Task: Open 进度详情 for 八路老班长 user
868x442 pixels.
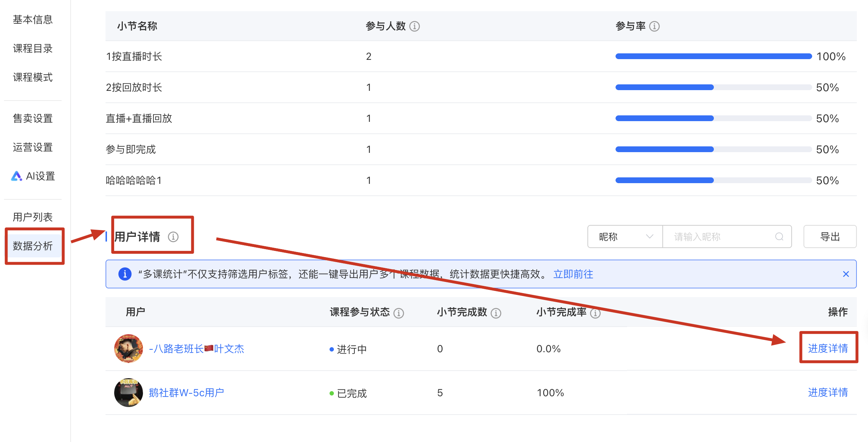Action: point(828,348)
